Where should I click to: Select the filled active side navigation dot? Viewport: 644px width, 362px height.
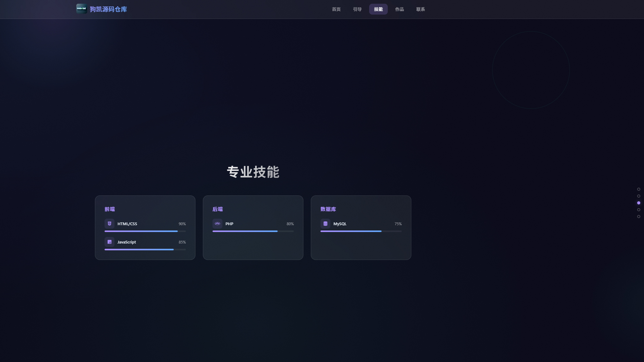[639, 203]
